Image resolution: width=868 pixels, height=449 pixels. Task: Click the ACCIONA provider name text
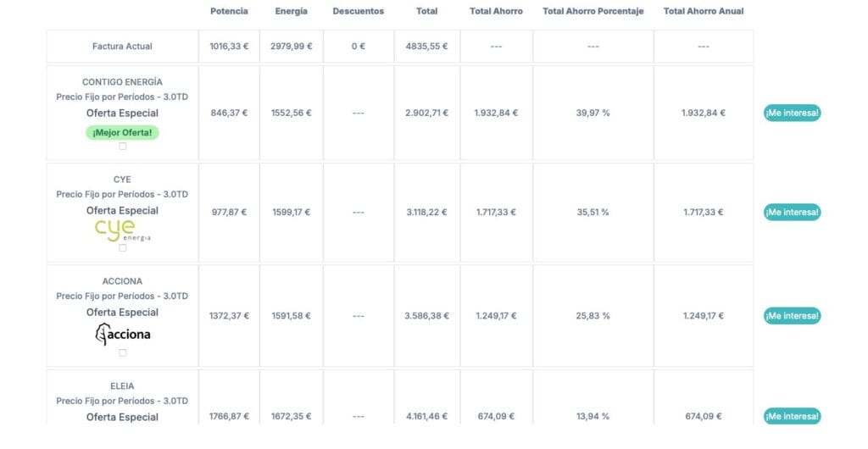pos(122,281)
